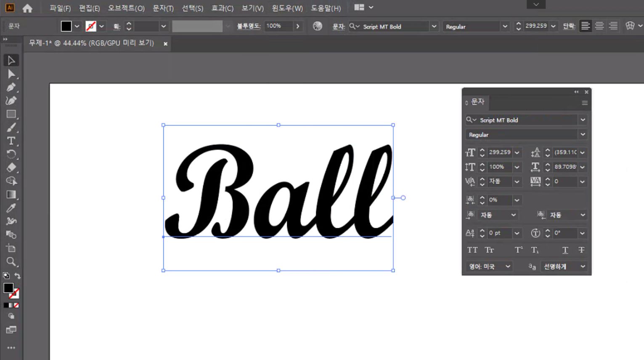
Task: Expand fill color dropdown in control bar
Action: pos(77,26)
